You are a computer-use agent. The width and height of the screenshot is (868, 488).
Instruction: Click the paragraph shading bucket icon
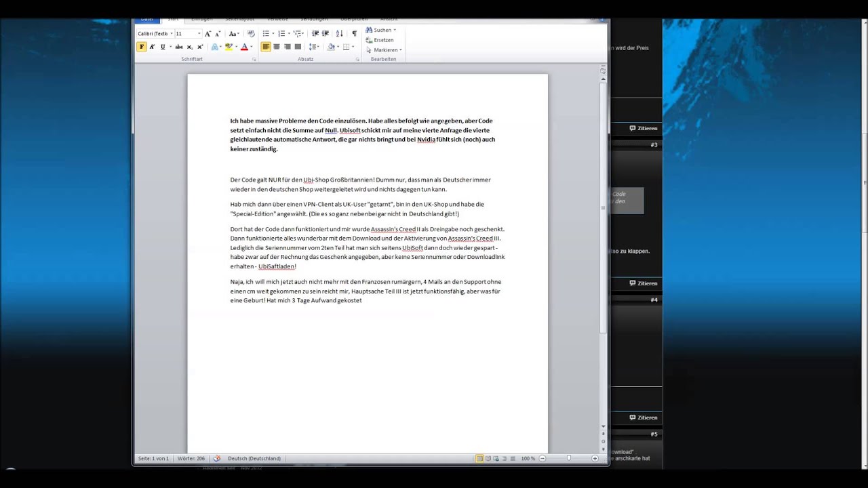(x=331, y=47)
